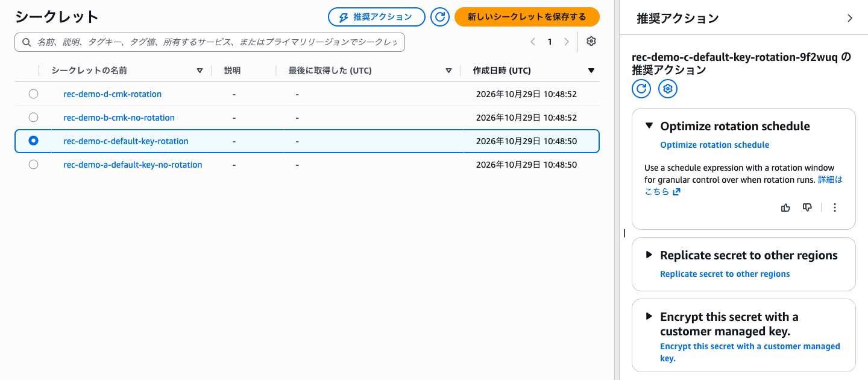Go to previous page arrow
This screenshot has width=868, height=380.
pyautogui.click(x=533, y=42)
